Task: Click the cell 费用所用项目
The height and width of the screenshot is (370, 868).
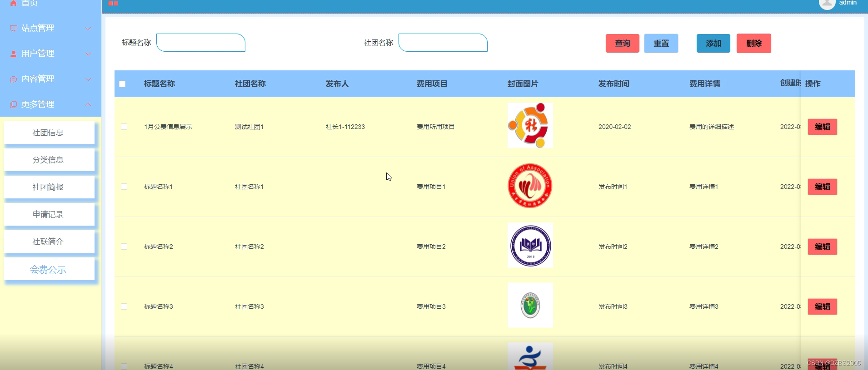Action: [x=436, y=127]
